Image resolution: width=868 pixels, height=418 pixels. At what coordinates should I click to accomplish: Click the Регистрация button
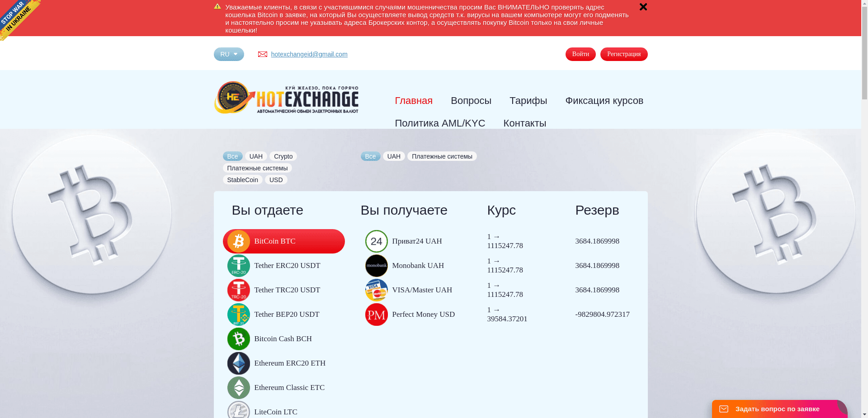(624, 54)
